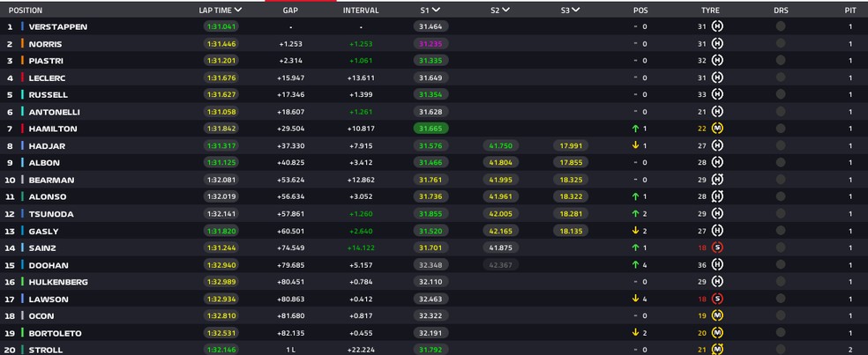Select the TYRE column header
This screenshot has height=355, width=868.
pyautogui.click(x=710, y=11)
